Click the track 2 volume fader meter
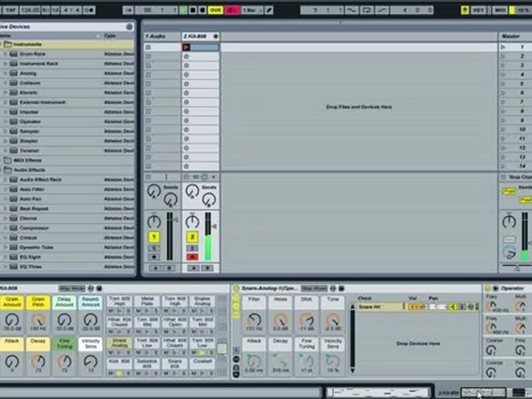The image size is (532, 399). 208,237
